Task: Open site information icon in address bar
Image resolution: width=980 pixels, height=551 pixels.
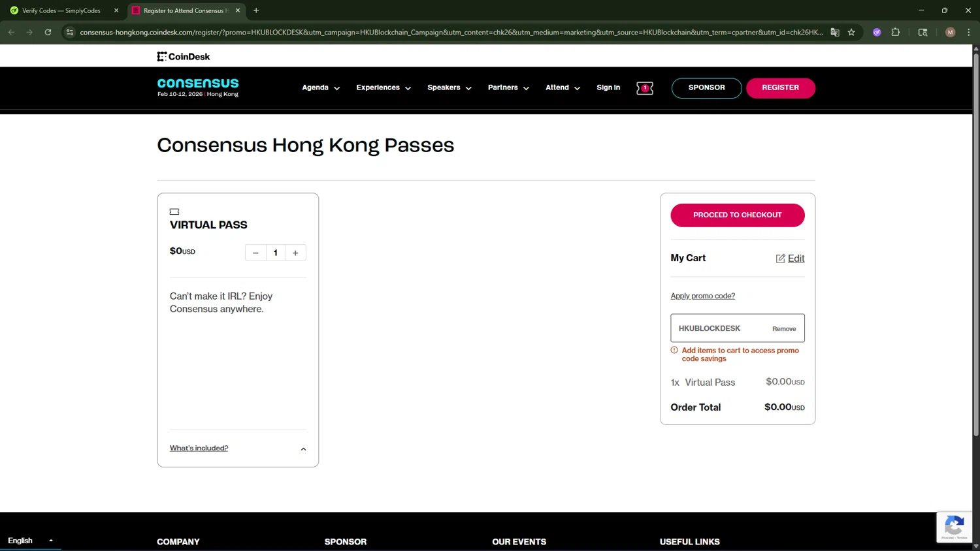Action: tap(70, 32)
